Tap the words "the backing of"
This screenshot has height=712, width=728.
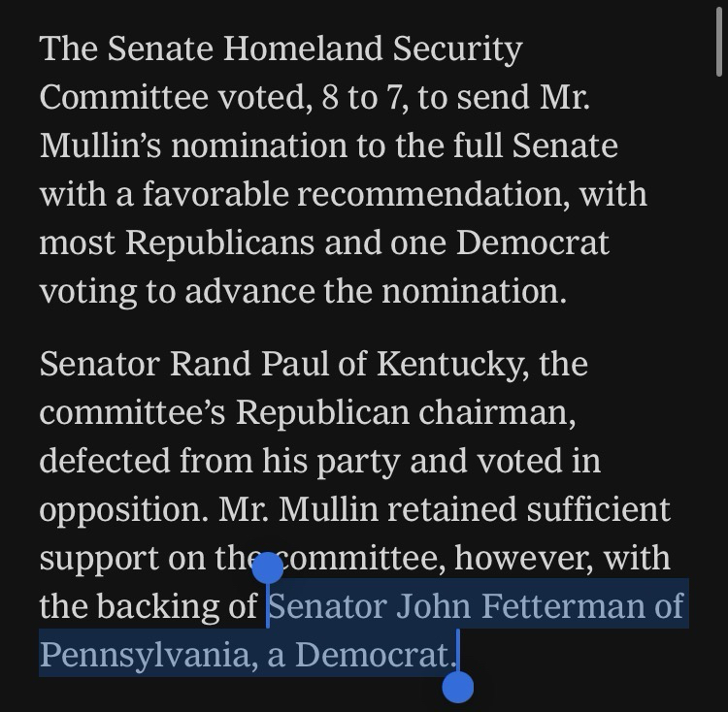(x=149, y=606)
